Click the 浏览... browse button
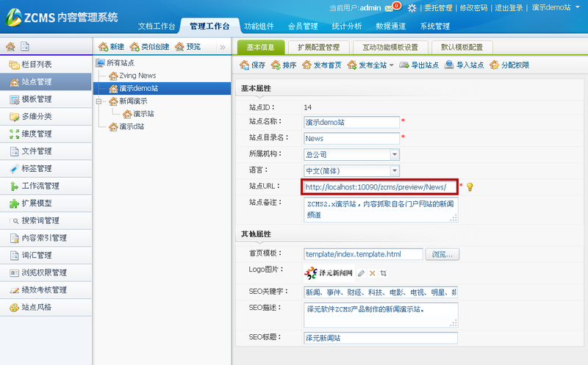The height and width of the screenshot is (365, 588). pyautogui.click(x=442, y=254)
